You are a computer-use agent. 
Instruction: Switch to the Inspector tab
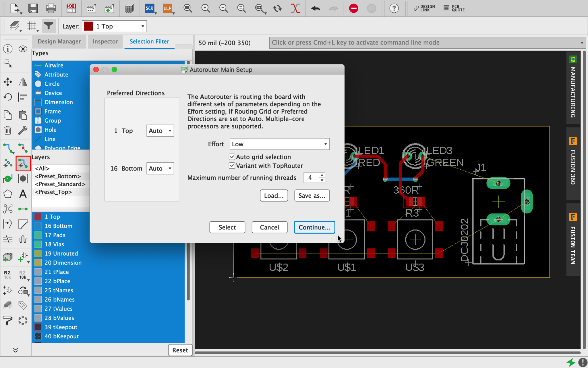coord(105,42)
